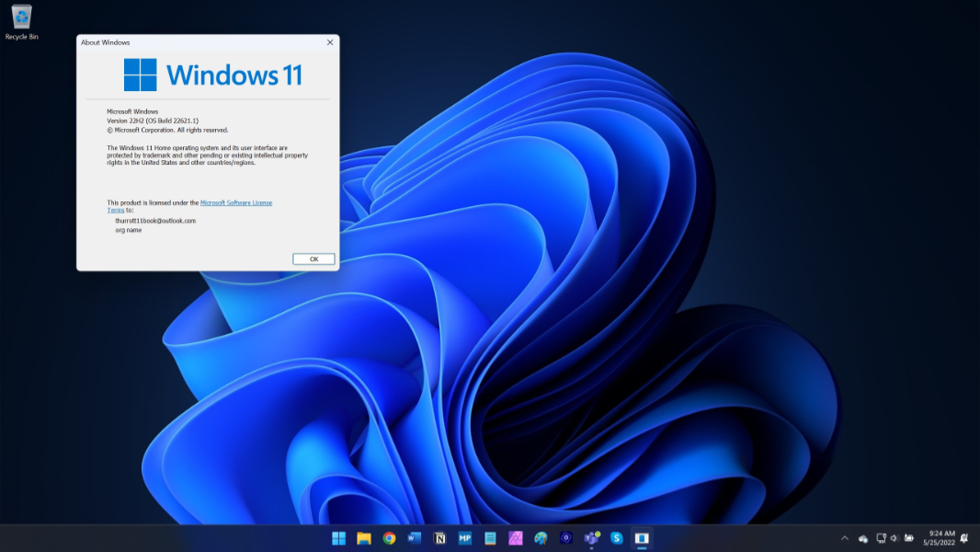
Task: Launch Skype from the taskbar
Action: click(617, 538)
